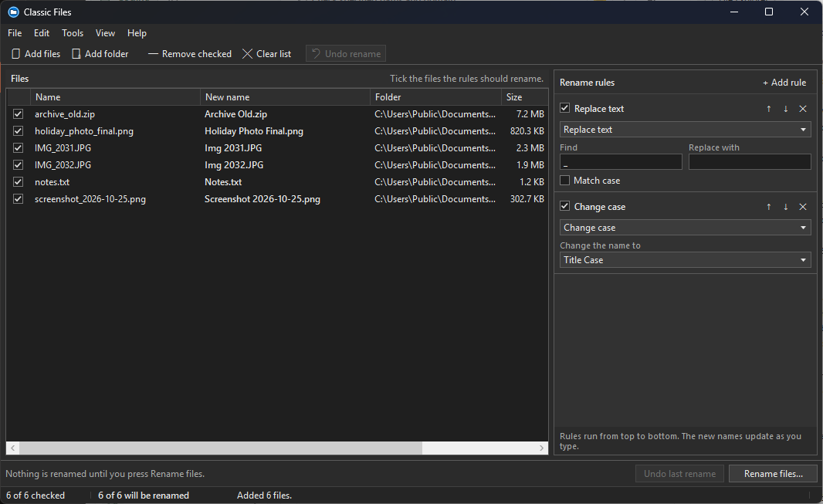
Task: Click new name Archive Old.zip
Action: tap(235, 113)
